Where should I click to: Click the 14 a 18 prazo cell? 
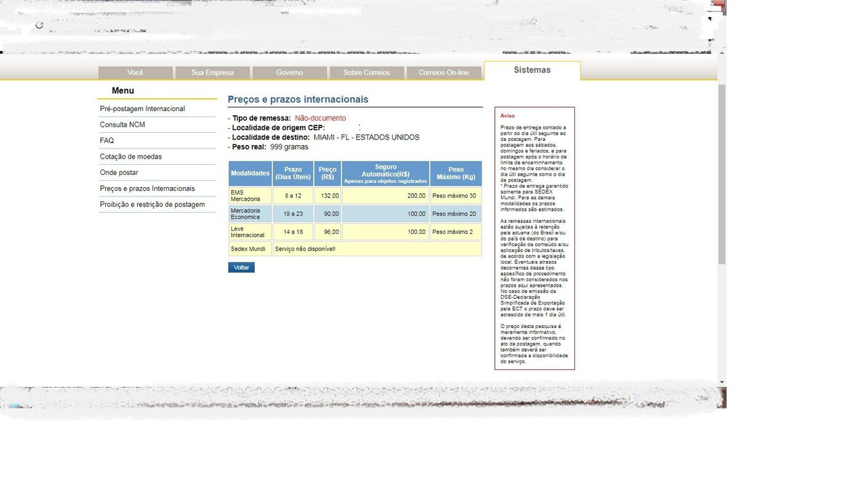293,232
